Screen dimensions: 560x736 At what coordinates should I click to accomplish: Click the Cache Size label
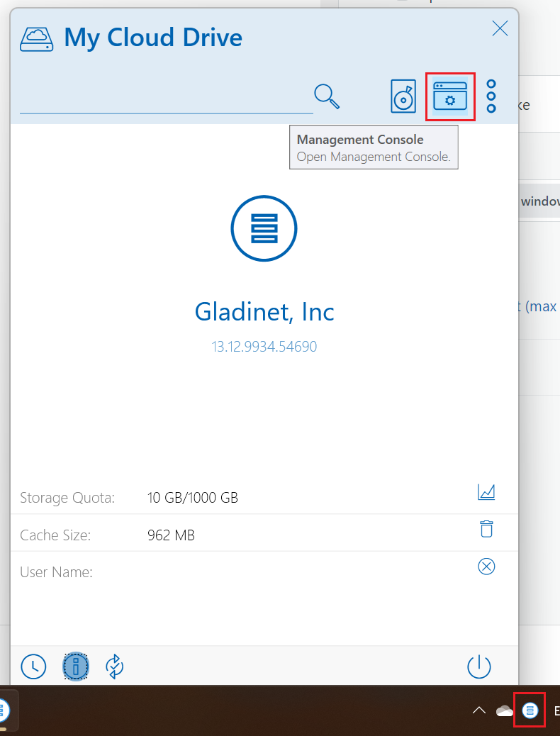pyautogui.click(x=55, y=535)
